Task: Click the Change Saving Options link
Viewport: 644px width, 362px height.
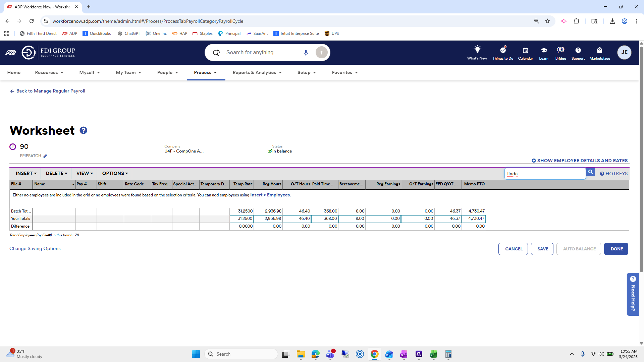Action: pyautogui.click(x=35, y=248)
